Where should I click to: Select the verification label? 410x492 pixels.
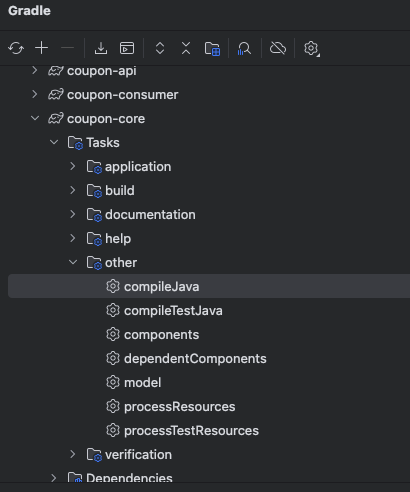tap(138, 454)
